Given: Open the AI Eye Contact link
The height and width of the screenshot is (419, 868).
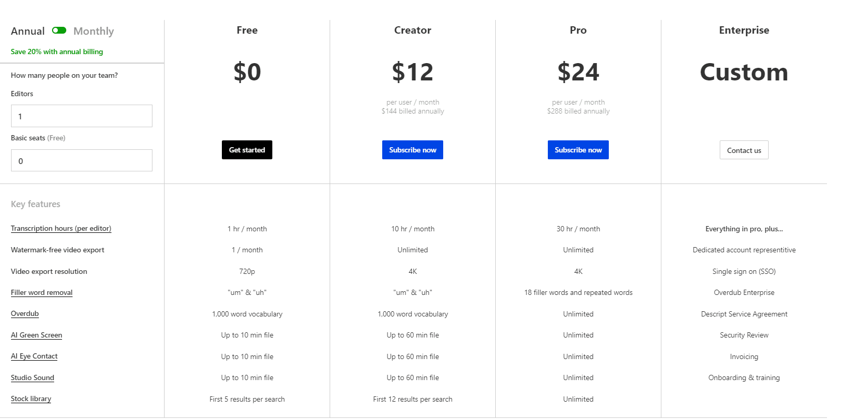Looking at the screenshot, I should [34, 356].
